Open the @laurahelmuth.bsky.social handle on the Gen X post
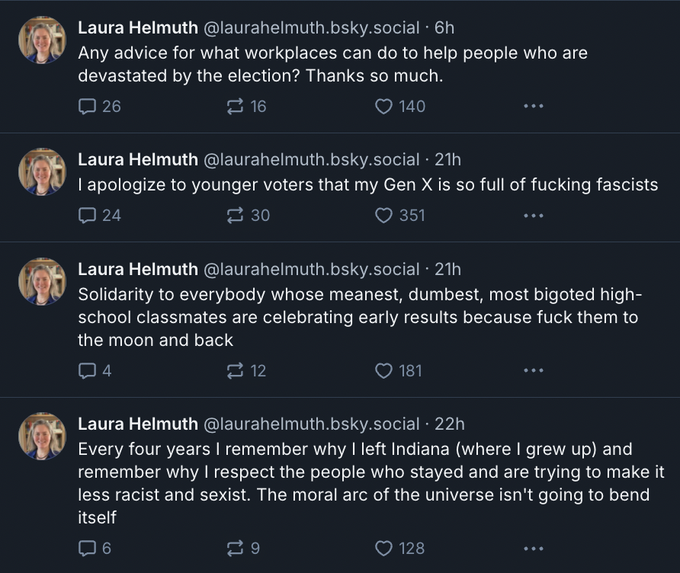Screen dimensions: 680x573 (311, 160)
